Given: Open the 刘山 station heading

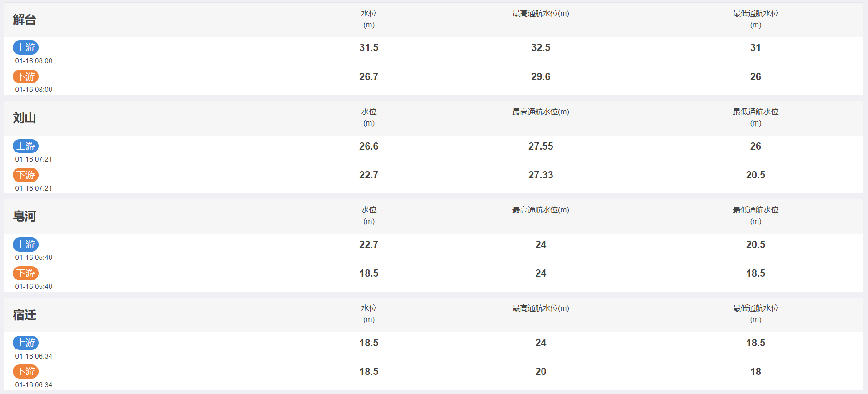Looking at the screenshot, I should tap(25, 118).
